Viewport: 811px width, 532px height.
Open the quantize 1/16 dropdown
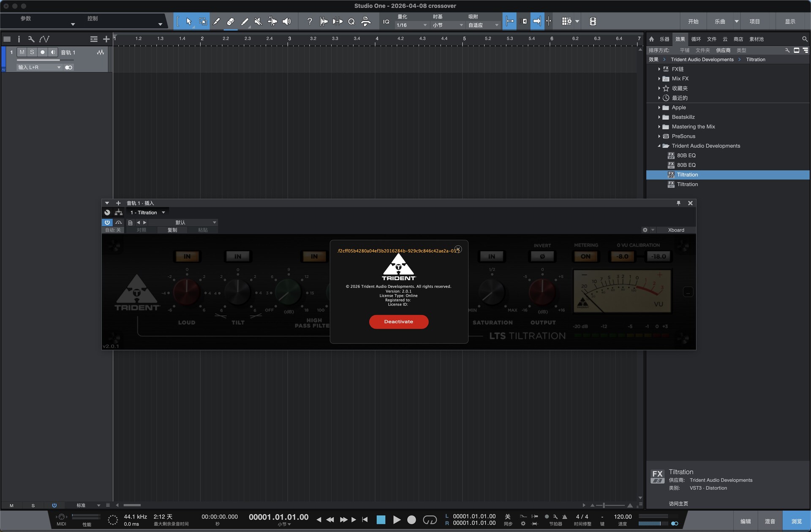pos(412,25)
